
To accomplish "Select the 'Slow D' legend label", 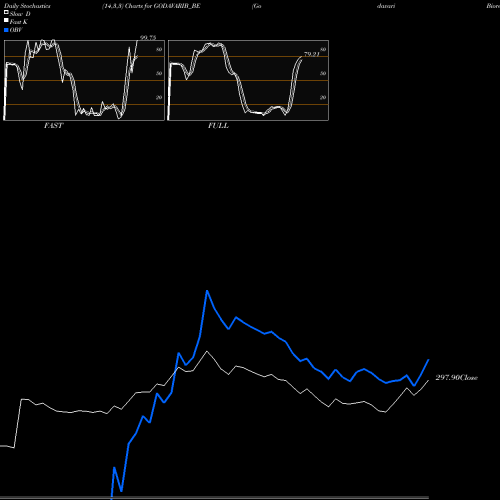I will pos(20,14).
